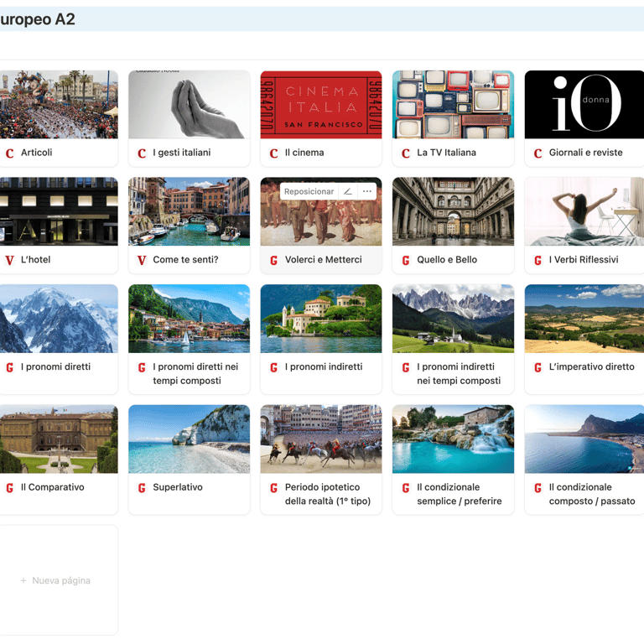Screen dimensions: 644x644
Task: Open the three-dots menu on Volerci e Metterci cover
Action: [x=366, y=191]
